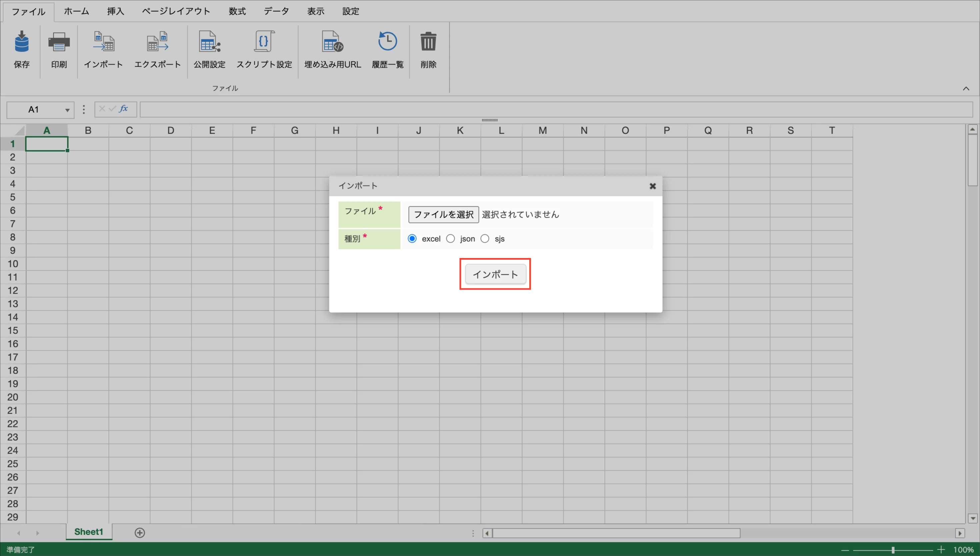Click the zoom slider handle
Image resolution: width=980 pixels, height=556 pixels.
[893, 550]
